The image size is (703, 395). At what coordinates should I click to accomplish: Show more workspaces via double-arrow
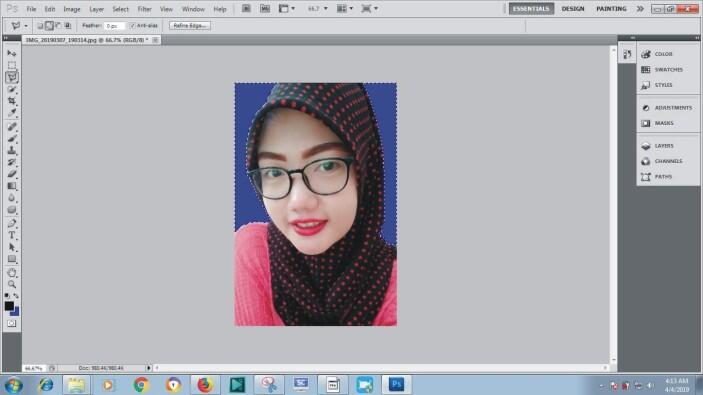pos(640,9)
